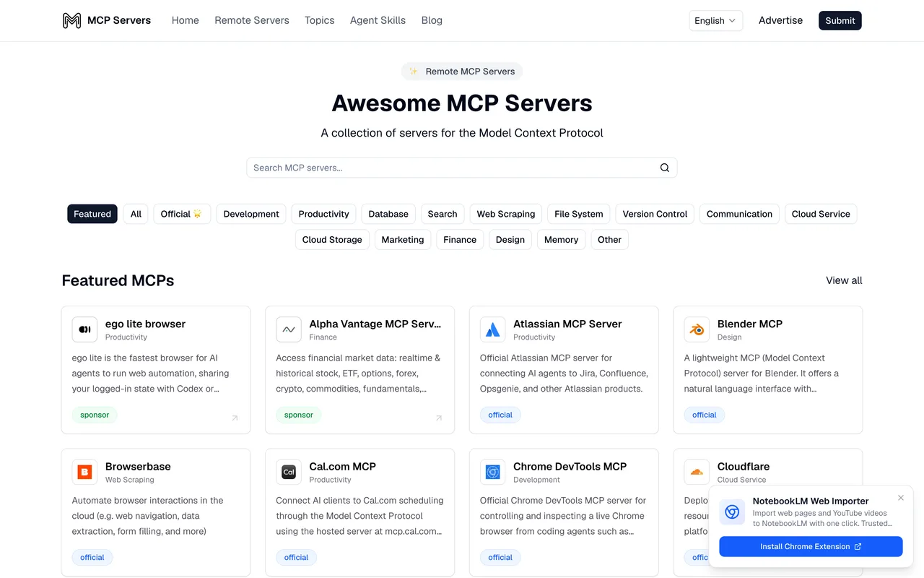Filter by Cloud Storage category
Screen dimensions: 924x578
(x=332, y=240)
